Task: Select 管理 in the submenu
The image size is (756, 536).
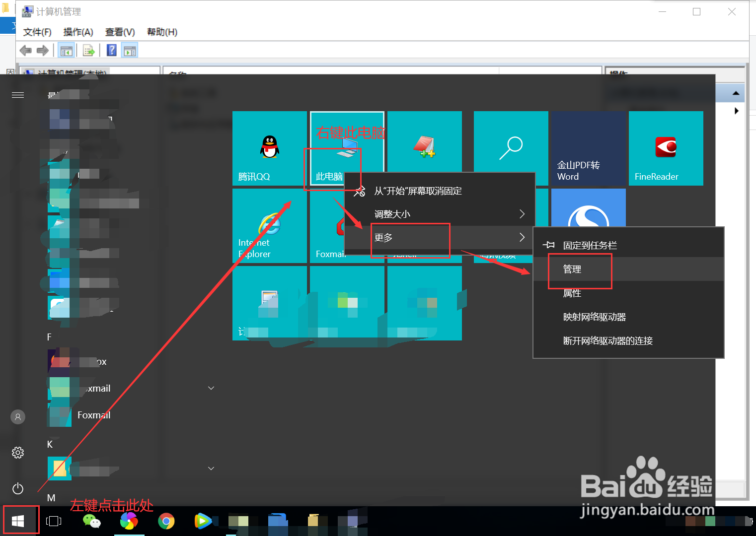Action: click(x=628, y=269)
